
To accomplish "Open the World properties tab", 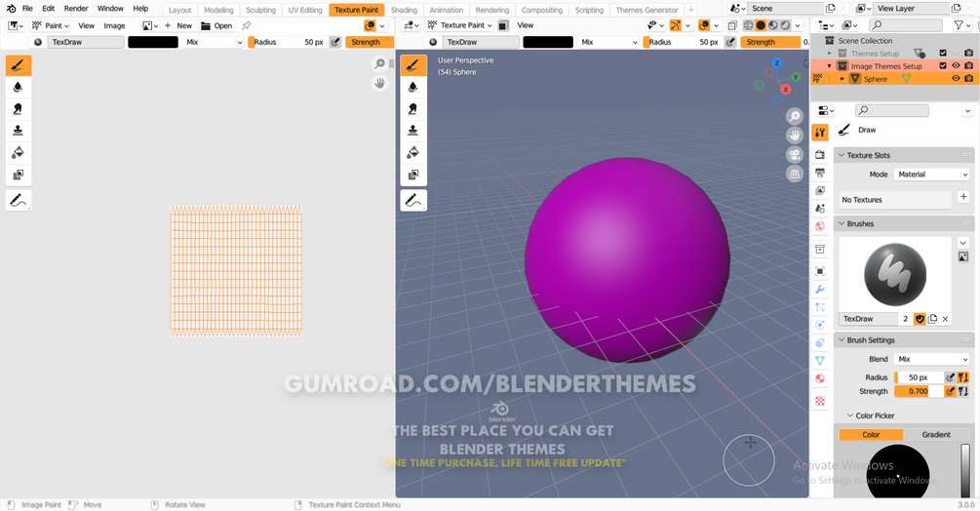I will coord(820,226).
